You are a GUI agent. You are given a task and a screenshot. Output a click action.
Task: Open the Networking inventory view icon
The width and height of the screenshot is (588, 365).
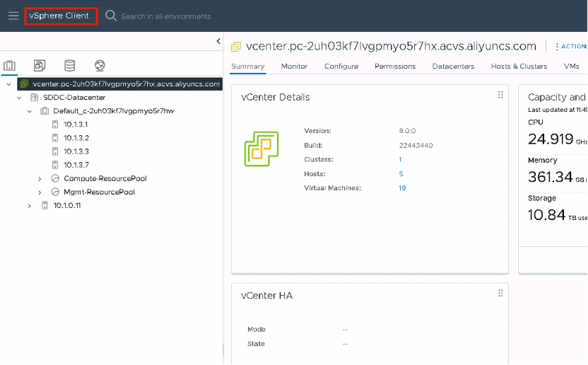click(100, 66)
